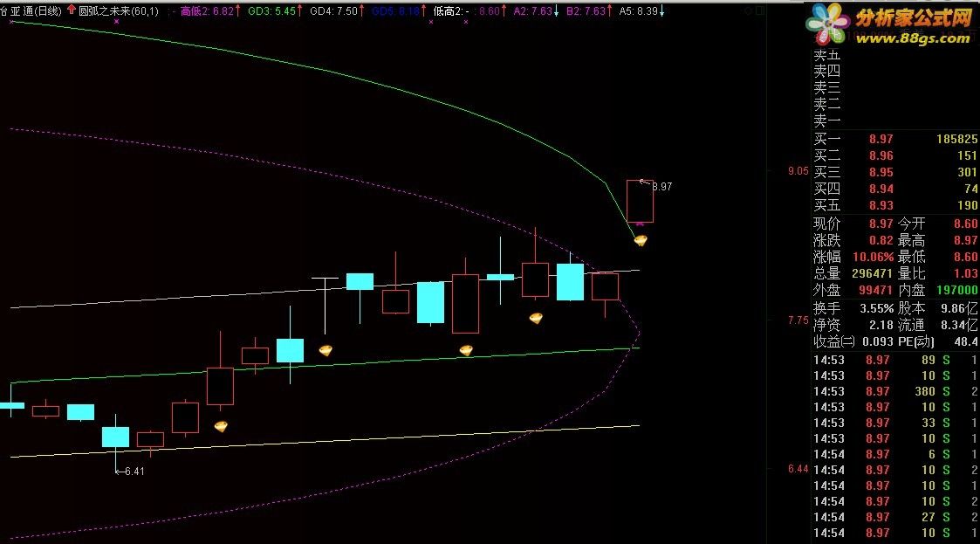This screenshot has width=980, height=544.
Task: Click the 最低 low price value
Action: coord(966,257)
